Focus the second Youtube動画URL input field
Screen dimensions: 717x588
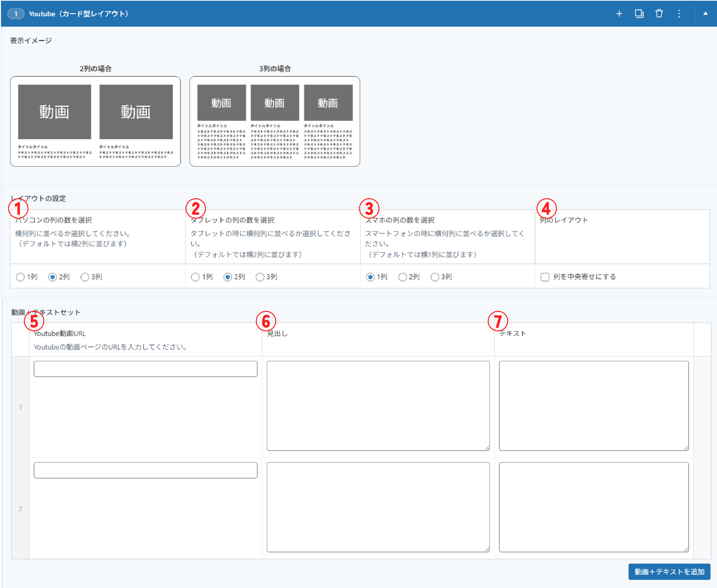(x=145, y=470)
